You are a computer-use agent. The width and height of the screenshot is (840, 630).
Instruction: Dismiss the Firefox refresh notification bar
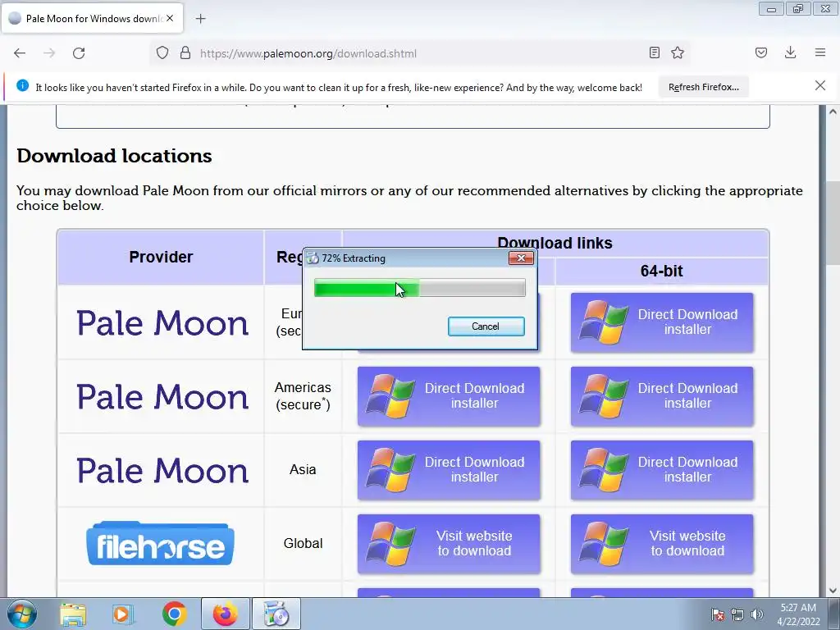coord(819,85)
